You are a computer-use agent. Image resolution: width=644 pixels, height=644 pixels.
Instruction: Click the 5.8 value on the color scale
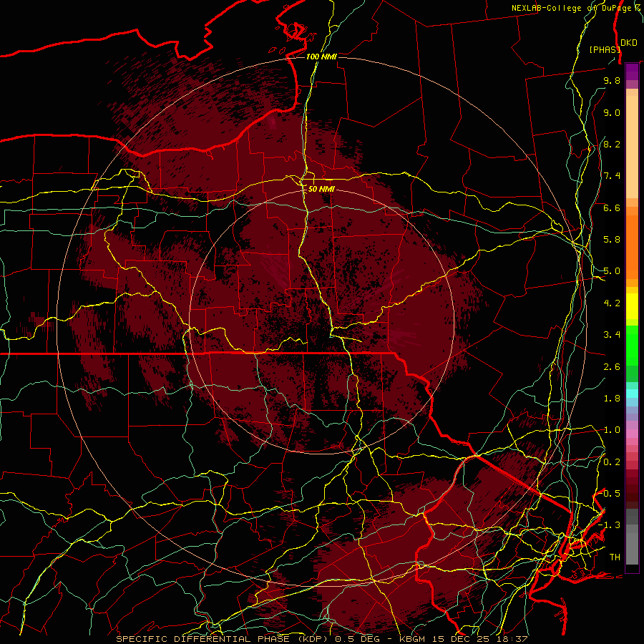[x=612, y=240]
